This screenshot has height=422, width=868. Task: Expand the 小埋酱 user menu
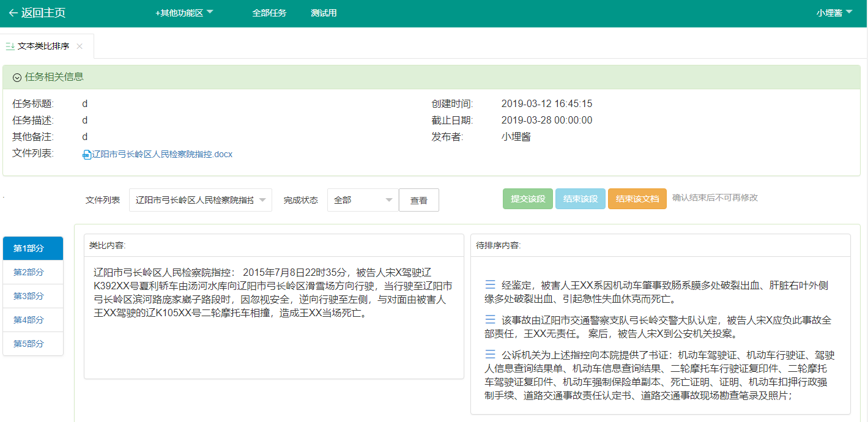coord(834,13)
